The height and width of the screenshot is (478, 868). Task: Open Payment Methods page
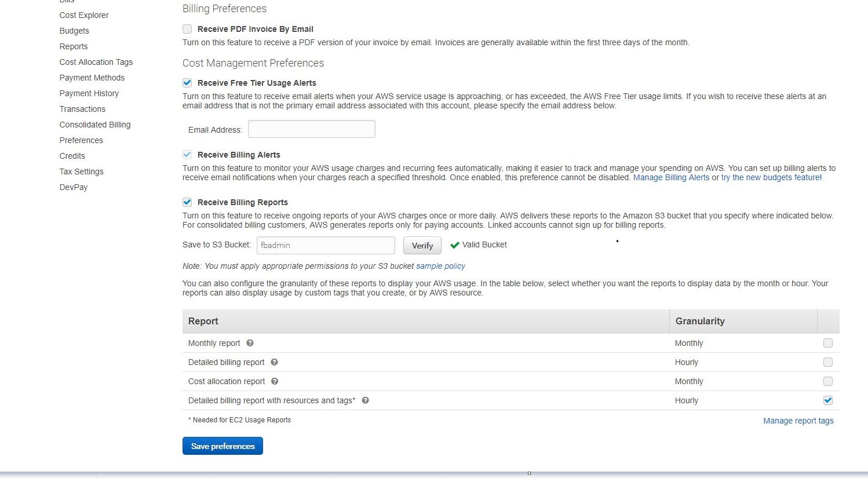click(92, 78)
